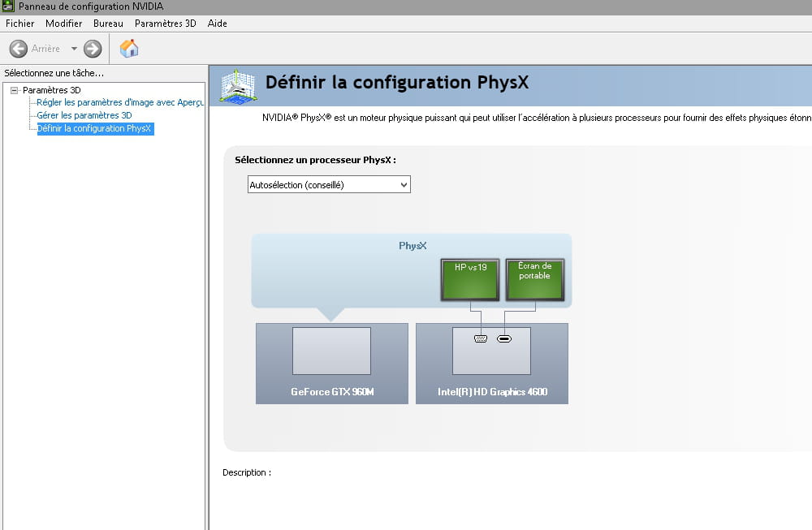Screen dimensions: 812x530
Task: Click the Écran de portable monitor thumbnail
Action: point(535,279)
